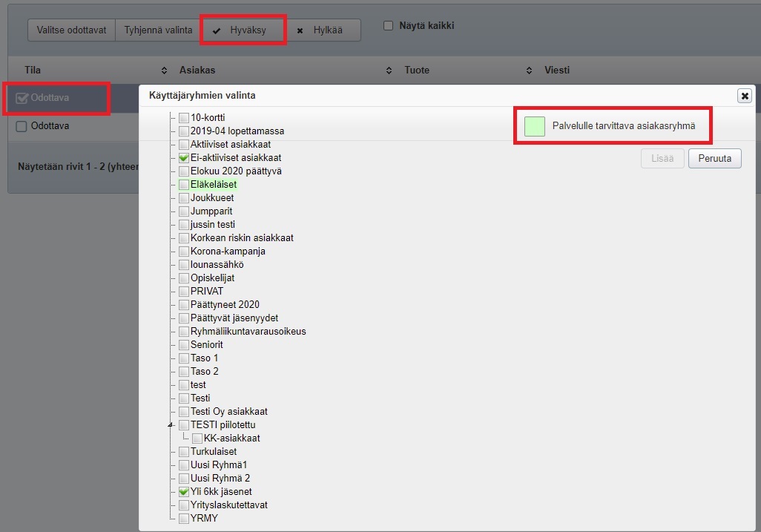
Task: Tick the second Odottava row checkbox
Action: pyautogui.click(x=22, y=126)
